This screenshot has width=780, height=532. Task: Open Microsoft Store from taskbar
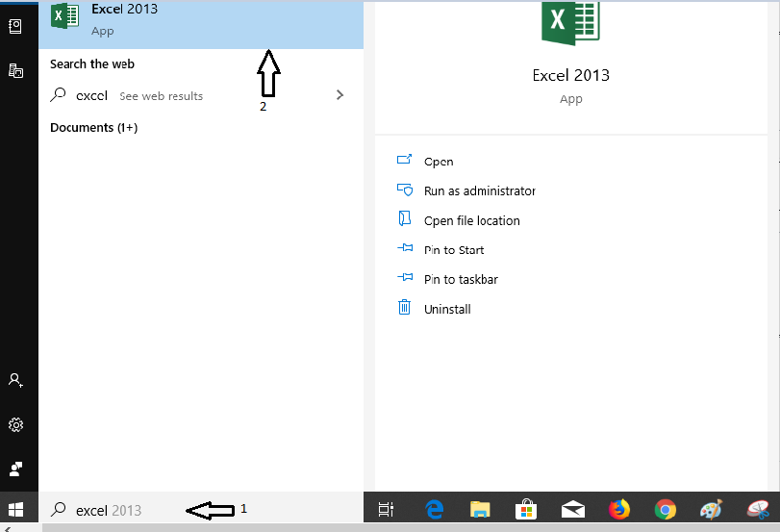526,509
